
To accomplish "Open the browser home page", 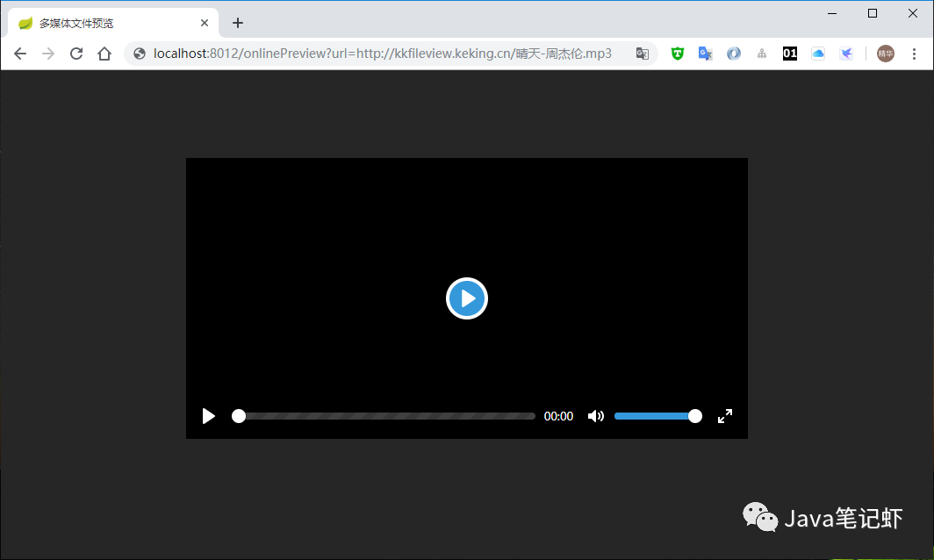I will point(104,54).
